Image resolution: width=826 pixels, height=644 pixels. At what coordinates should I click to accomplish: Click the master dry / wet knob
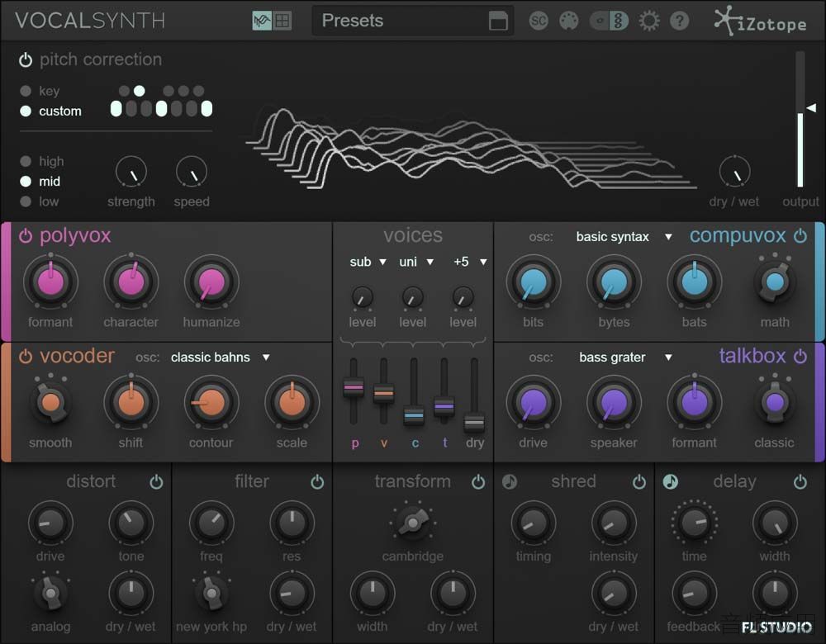point(735,172)
